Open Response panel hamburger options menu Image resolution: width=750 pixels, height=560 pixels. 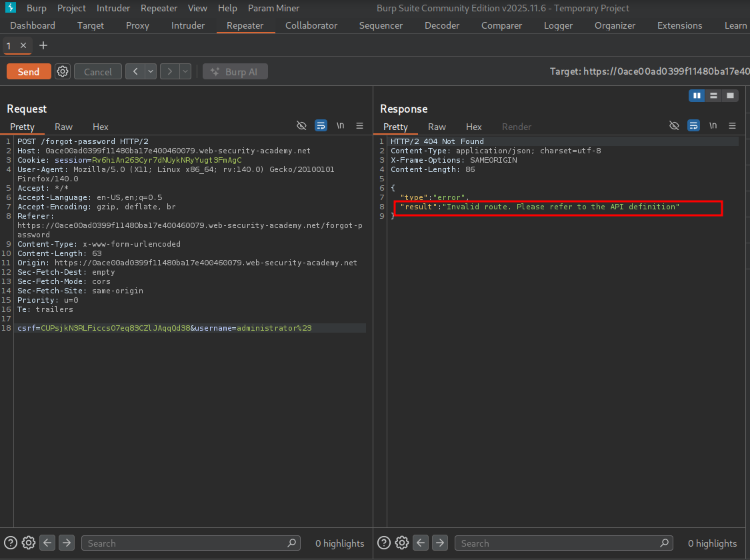click(732, 126)
